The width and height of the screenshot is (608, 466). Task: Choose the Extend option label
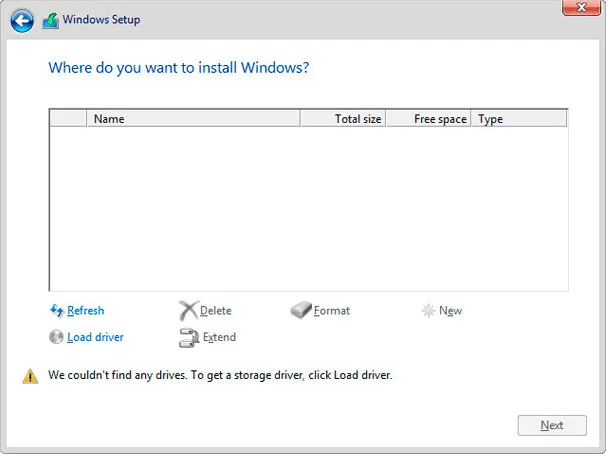(219, 337)
